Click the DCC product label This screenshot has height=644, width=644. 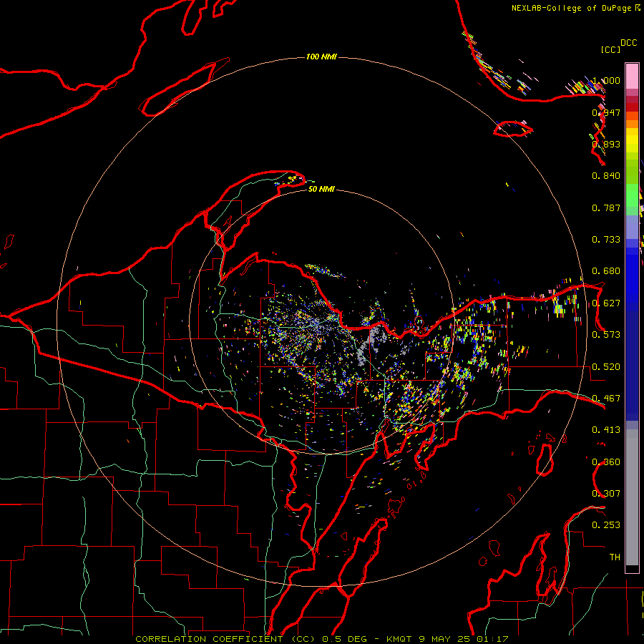point(628,43)
